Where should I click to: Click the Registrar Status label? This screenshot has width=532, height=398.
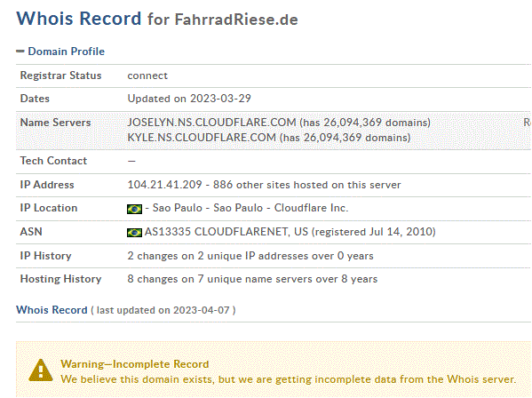[x=60, y=76]
